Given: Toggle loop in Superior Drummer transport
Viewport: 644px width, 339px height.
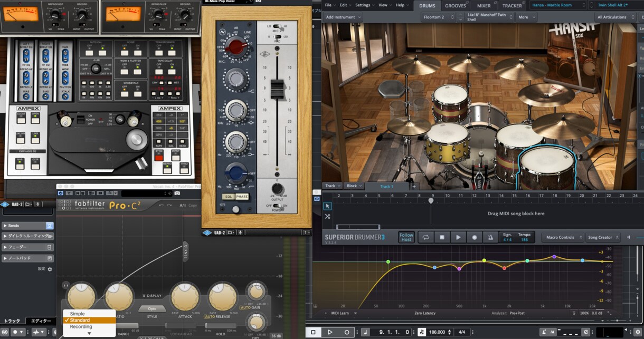Looking at the screenshot, I should (x=425, y=237).
